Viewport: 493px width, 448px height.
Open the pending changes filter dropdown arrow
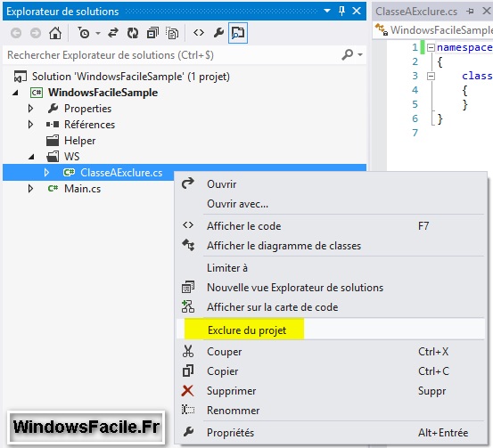pos(98,33)
